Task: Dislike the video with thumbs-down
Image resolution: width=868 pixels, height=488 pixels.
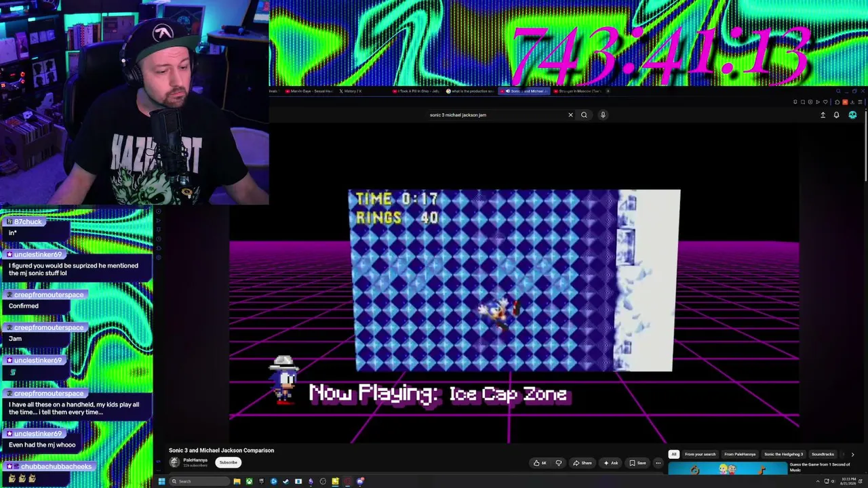Action: click(559, 463)
